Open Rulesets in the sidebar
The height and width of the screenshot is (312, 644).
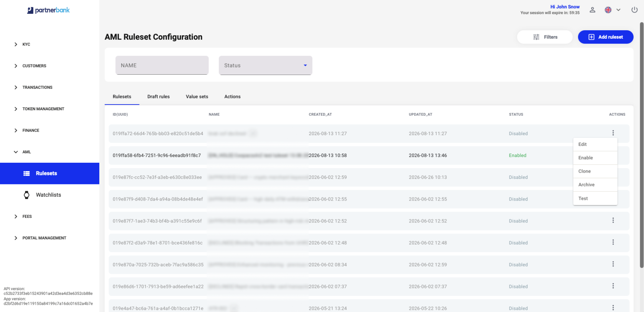click(x=50, y=173)
